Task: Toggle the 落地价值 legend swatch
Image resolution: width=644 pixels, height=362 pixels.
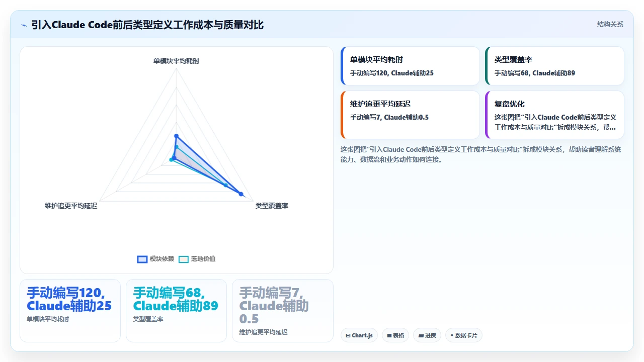Action: (184, 259)
